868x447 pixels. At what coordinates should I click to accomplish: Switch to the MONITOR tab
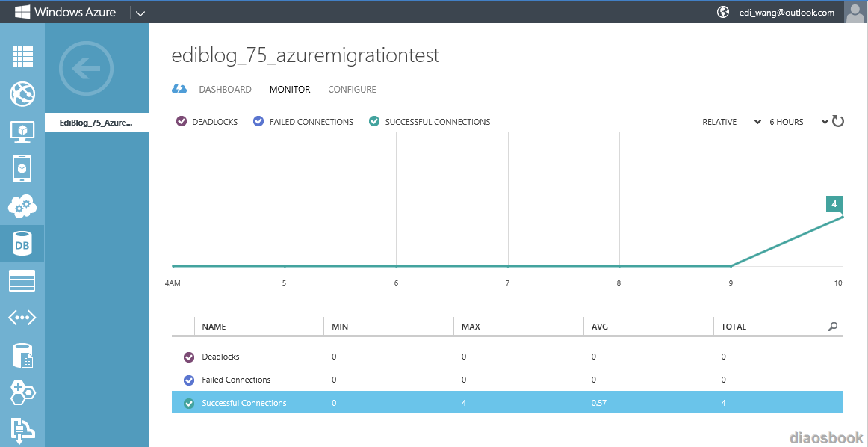[290, 89]
